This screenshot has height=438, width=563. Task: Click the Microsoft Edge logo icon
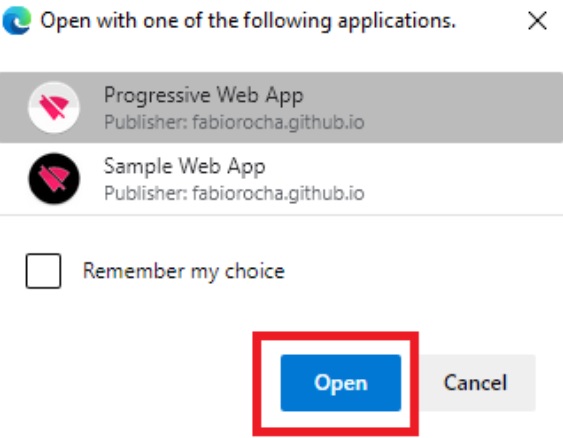[x=17, y=20]
